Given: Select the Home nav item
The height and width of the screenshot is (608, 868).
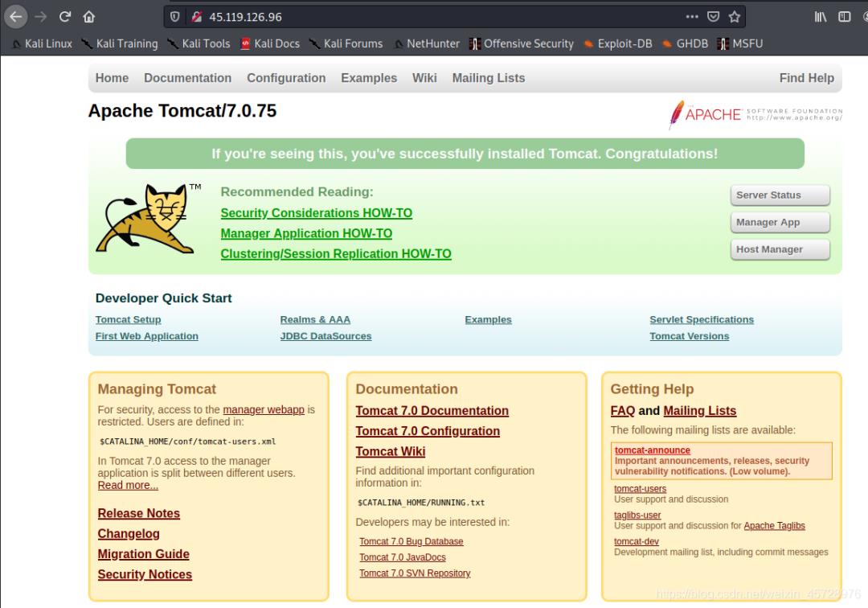Looking at the screenshot, I should [112, 78].
